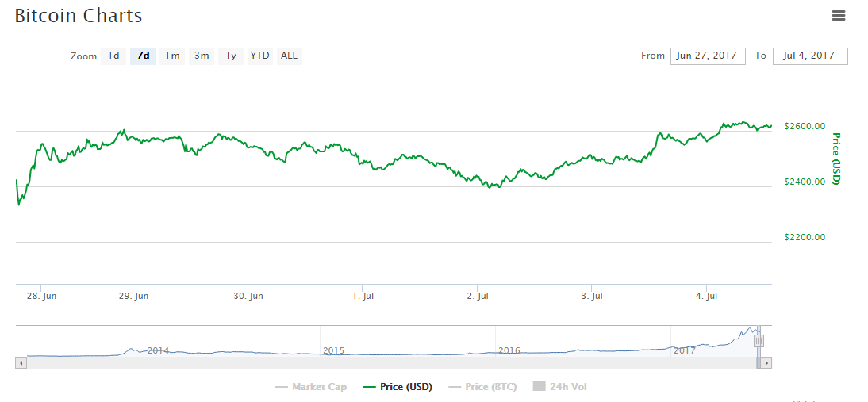Click the navigator range handle grip
This screenshot has width=868, height=402.
pos(759,341)
